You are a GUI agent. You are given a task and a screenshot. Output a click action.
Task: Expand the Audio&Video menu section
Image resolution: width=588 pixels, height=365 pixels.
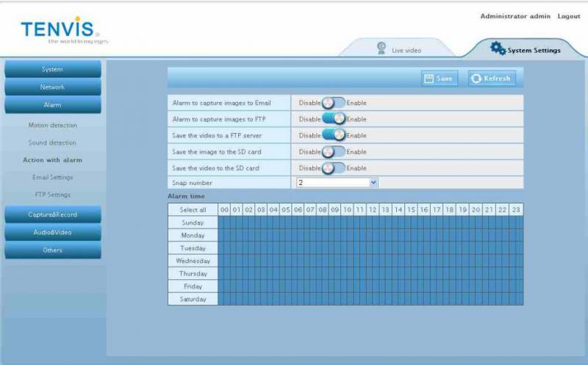click(53, 232)
